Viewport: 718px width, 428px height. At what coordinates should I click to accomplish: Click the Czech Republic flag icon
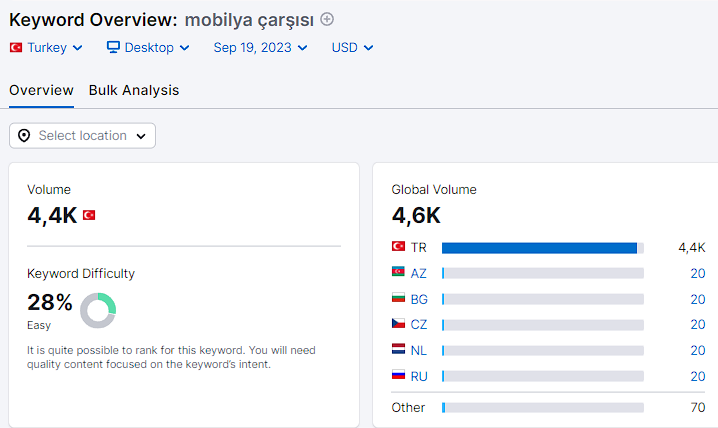point(398,323)
